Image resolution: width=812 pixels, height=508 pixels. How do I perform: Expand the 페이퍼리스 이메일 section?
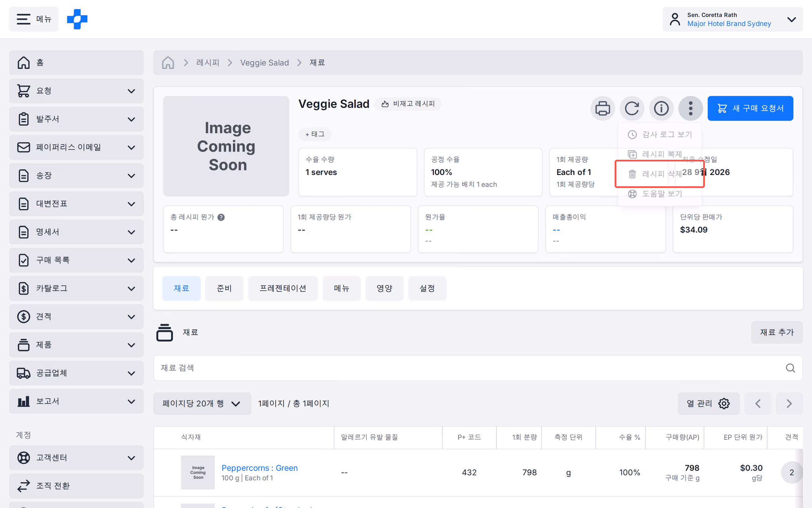pos(76,147)
